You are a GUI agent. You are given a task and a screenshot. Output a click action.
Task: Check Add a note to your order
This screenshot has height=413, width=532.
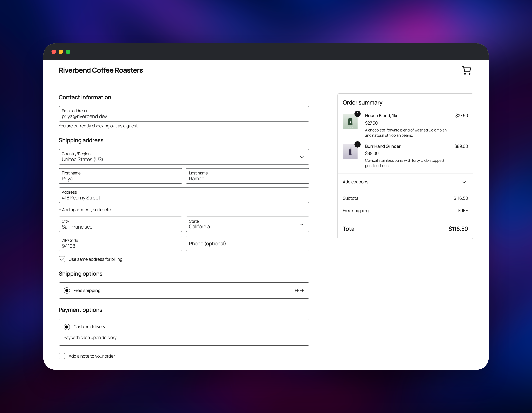pos(62,356)
